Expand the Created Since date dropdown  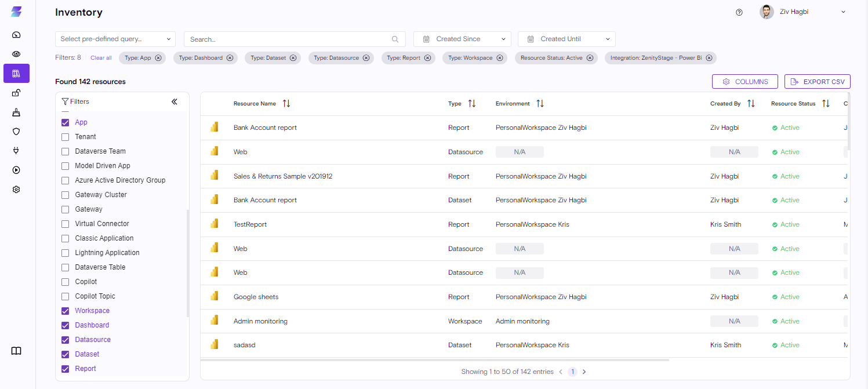point(462,39)
